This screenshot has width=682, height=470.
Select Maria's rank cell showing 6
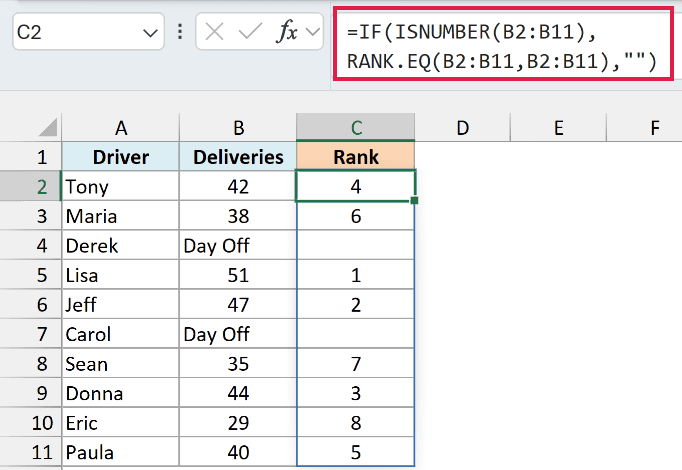(356, 216)
